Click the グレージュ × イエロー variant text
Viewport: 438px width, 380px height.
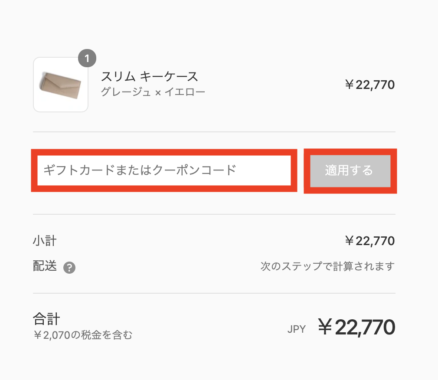pyautogui.click(x=153, y=92)
